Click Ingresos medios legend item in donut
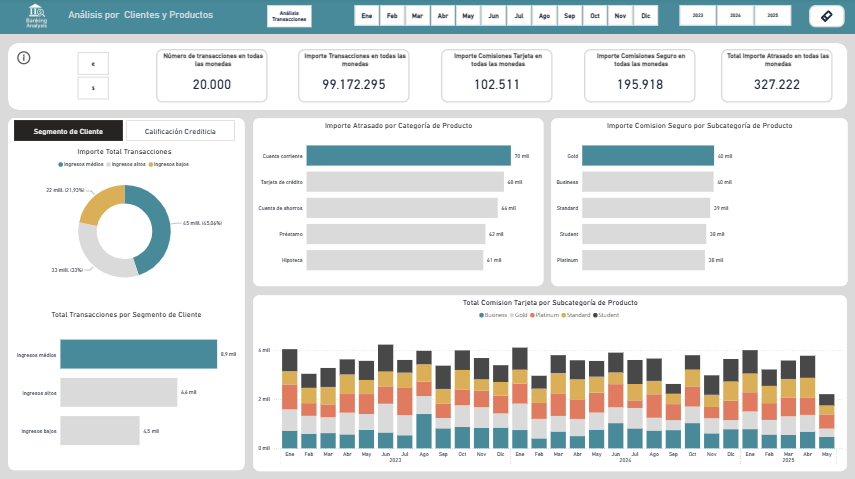 (x=81, y=164)
